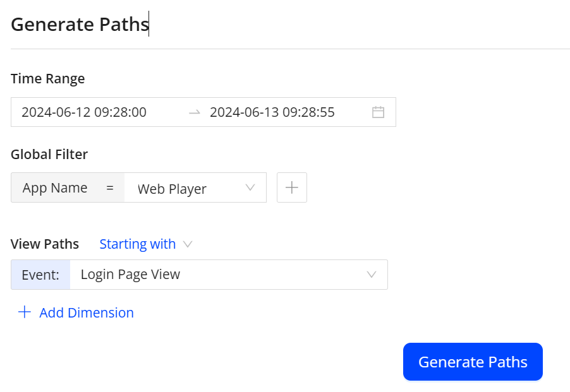Image resolution: width=570 pixels, height=392 pixels.
Task: Click the end date 2024-06-13 09:28:55 field
Action: tap(272, 112)
